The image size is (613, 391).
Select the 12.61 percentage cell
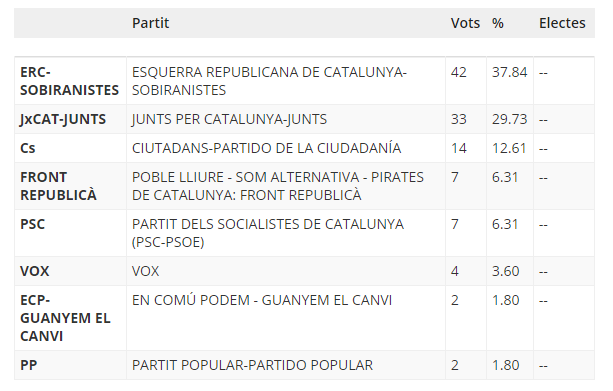[x=509, y=148]
